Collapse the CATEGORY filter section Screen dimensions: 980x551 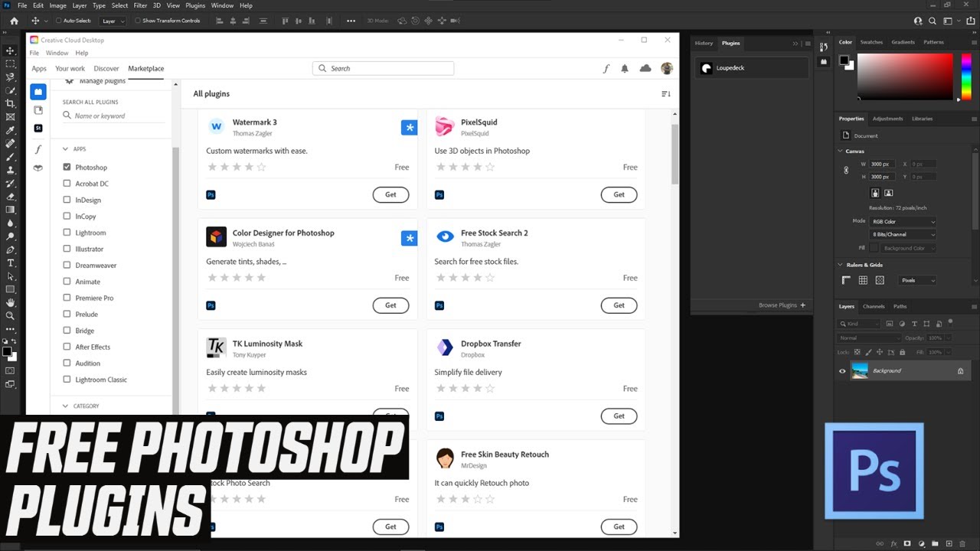pos(65,406)
